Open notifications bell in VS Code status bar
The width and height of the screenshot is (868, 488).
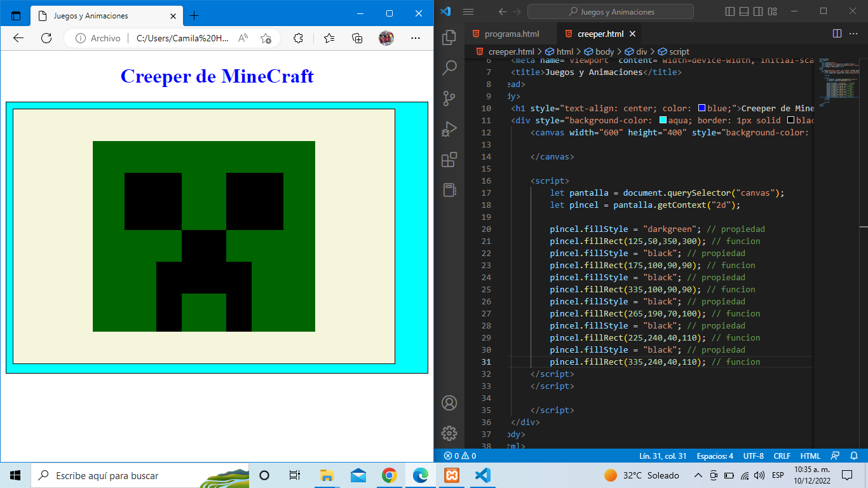(854, 456)
